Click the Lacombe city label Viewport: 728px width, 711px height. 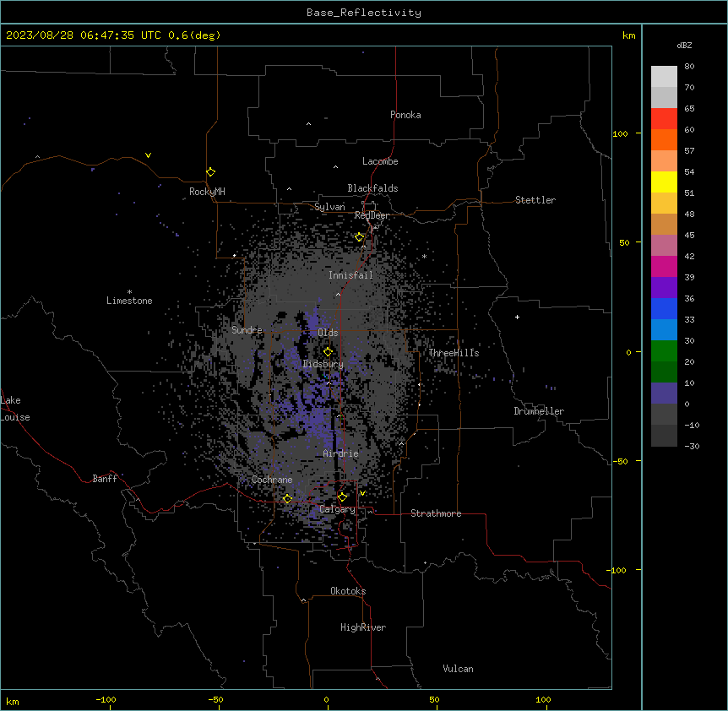(380, 161)
